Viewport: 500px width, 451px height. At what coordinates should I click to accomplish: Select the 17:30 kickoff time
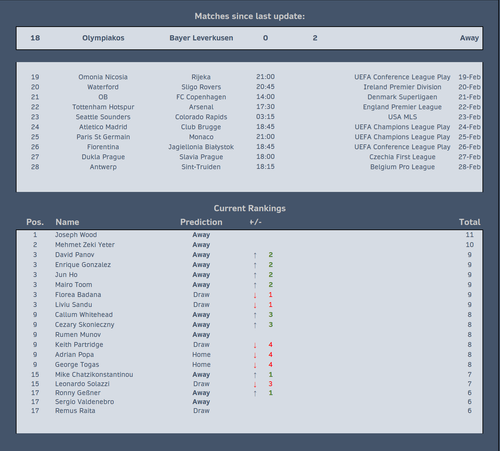click(x=265, y=107)
